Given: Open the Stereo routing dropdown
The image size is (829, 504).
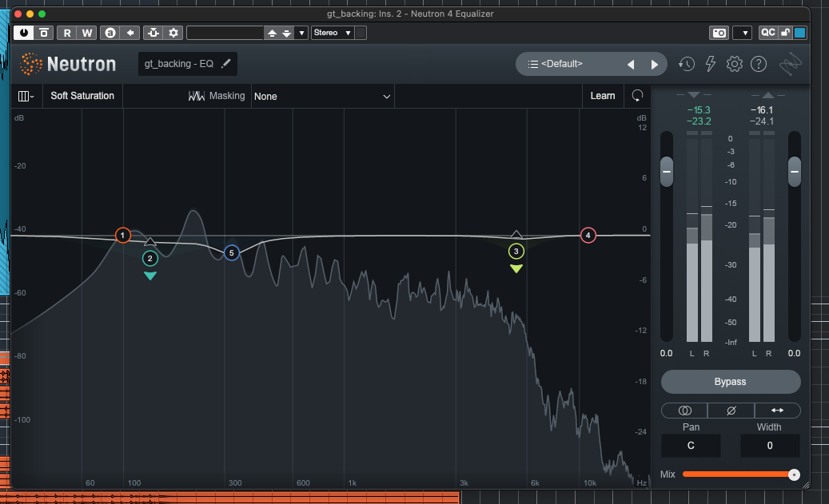Looking at the screenshot, I should [333, 33].
